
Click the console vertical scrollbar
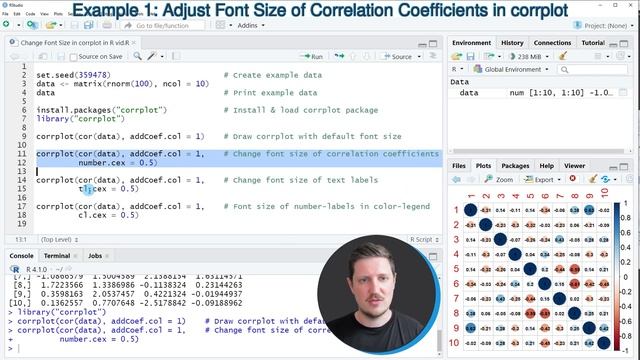pyautogui.click(x=439, y=339)
